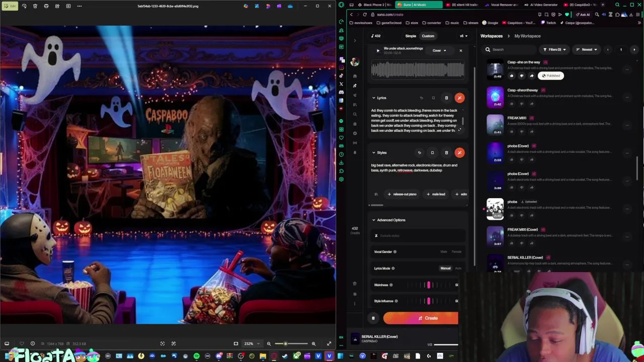Click the orange magic wand in Lyrics
644x362 pixels.
click(x=459, y=98)
